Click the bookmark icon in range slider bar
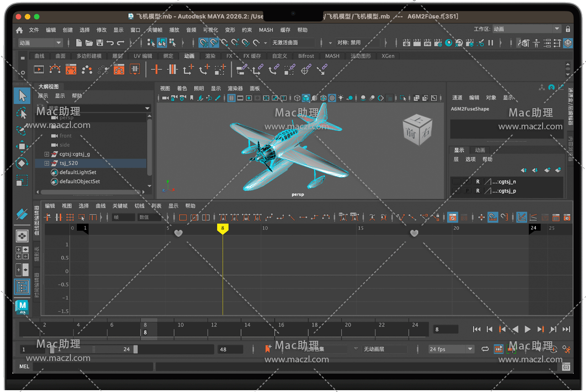This screenshot has width=586, height=392. [x=268, y=349]
